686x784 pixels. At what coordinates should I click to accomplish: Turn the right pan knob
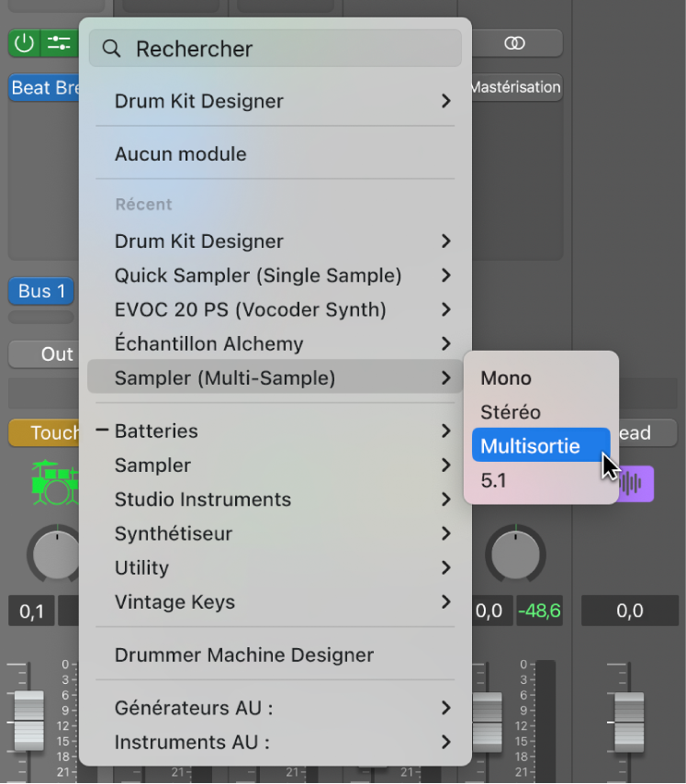516,554
